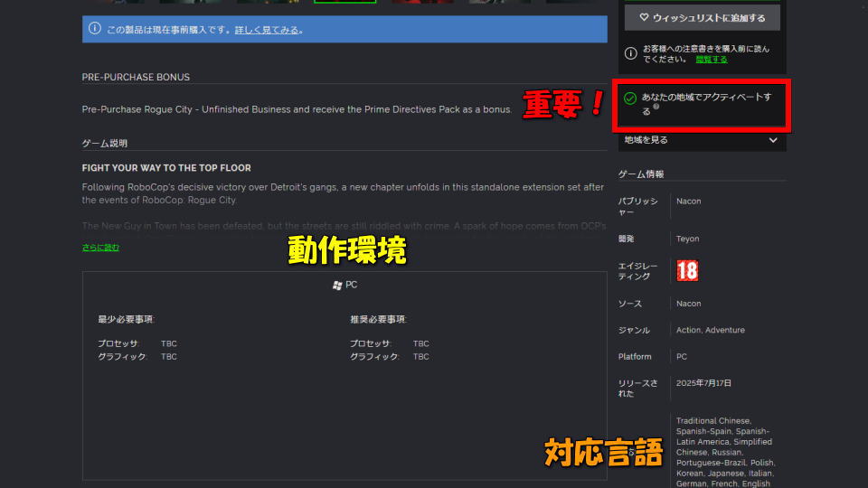Add the game to wishlist button

pyautogui.click(x=702, y=18)
